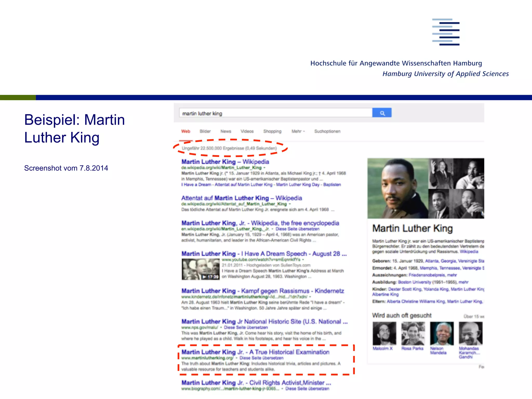Click 'mehr' after Friedensnobelpreis
The image size is (532, 399).
point(452,275)
